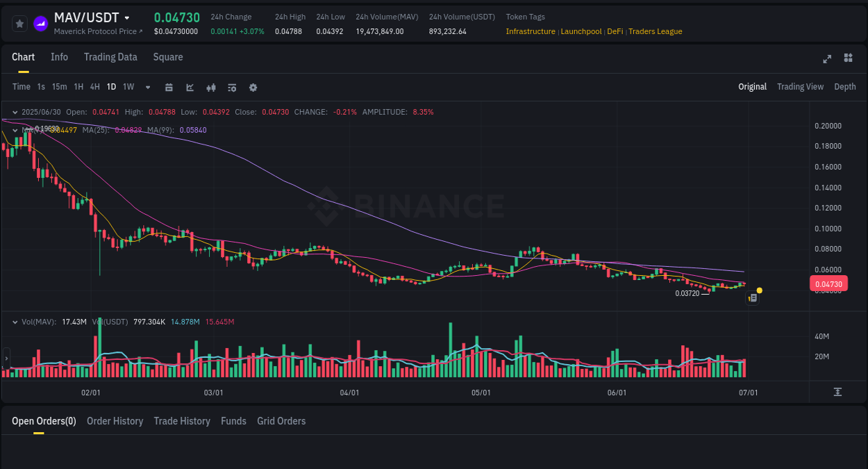The image size is (868, 469).
Task: Collapse the Vol(MAV) volume panel chevron
Action: click(x=14, y=322)
